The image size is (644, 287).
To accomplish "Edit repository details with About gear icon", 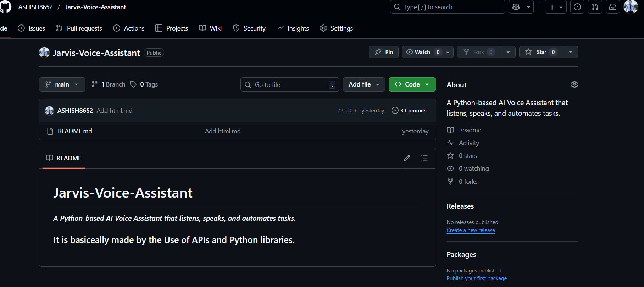I will click(x=574, y=84).
